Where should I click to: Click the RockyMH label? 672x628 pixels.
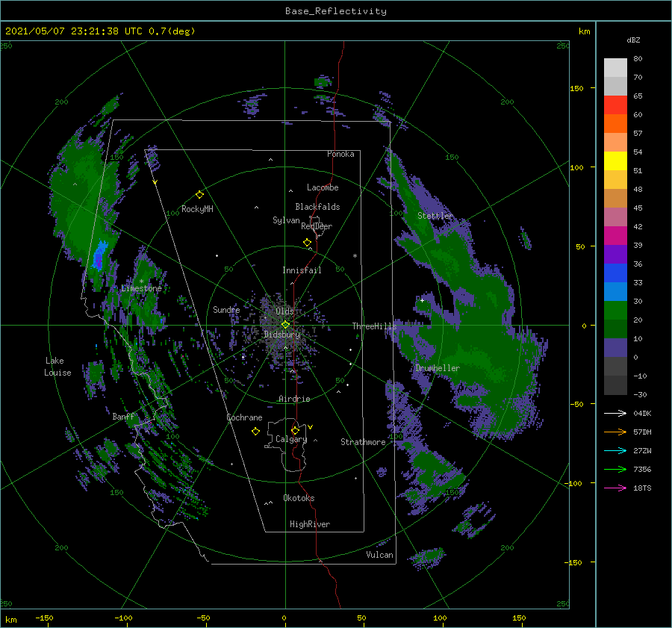(197, 209)
